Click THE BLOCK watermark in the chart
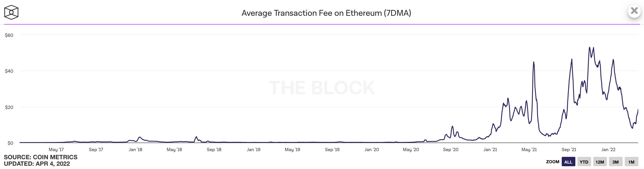This screenshot has height=169, width=644. coord(322,88)
